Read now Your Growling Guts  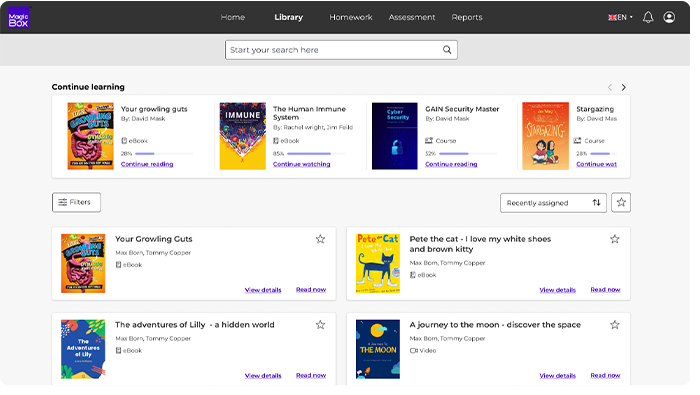tap(311, 290)
